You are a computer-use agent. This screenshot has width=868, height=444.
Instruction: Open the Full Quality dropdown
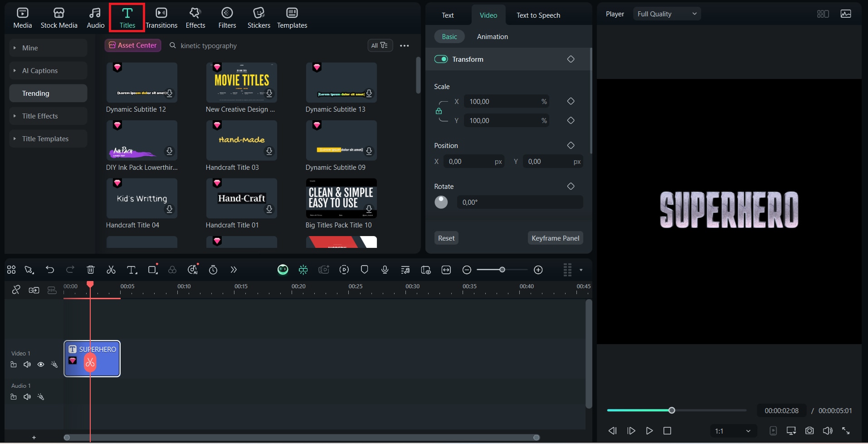[x=667, y=14]
